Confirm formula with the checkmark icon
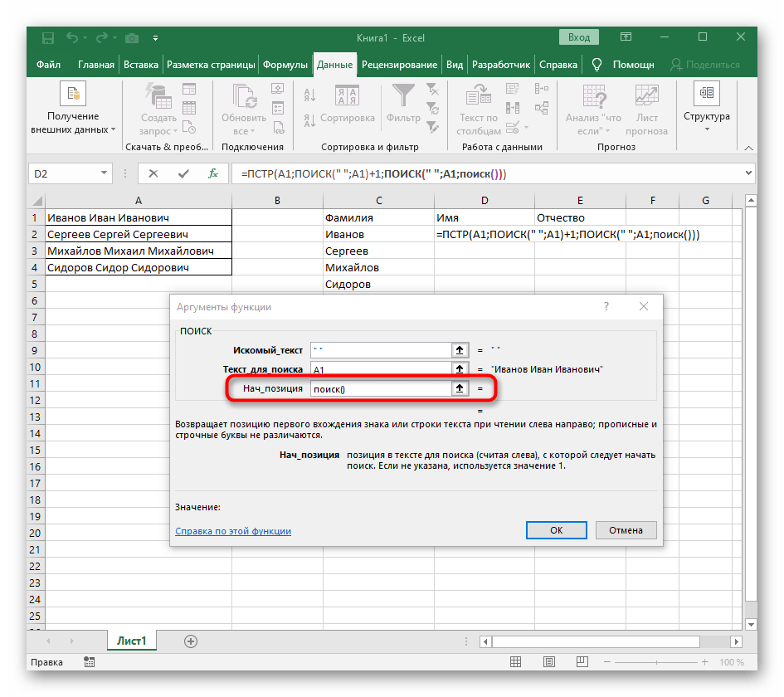This screenshot has height=697, width=784. point(183,173)
